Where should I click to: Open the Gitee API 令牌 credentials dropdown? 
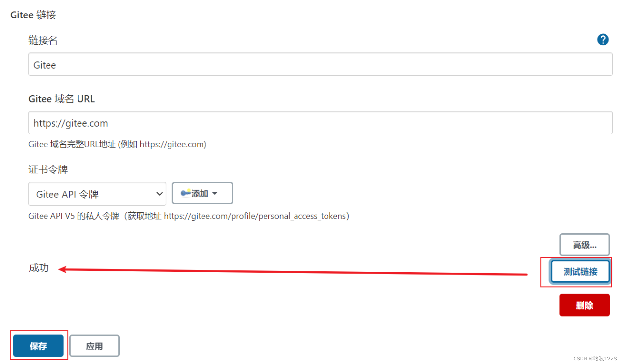[97, 194]
